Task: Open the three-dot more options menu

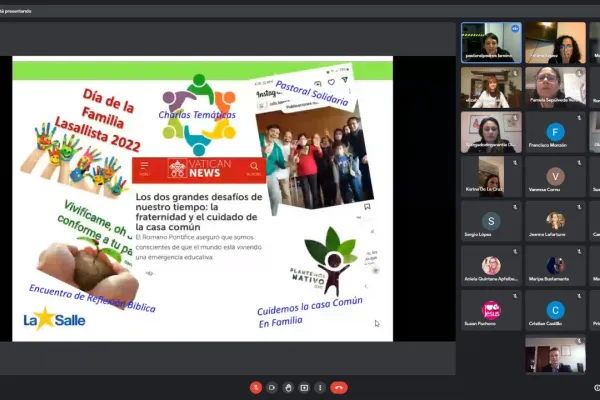Action: coord(320,388)
